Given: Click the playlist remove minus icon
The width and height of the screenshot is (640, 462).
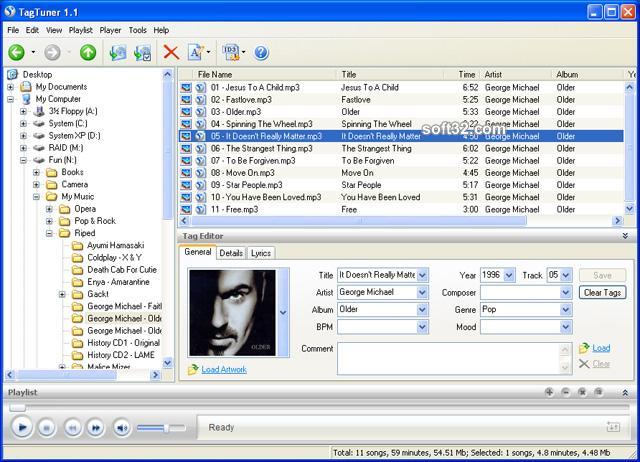Looking at the screenshot, I should point(566,392).
